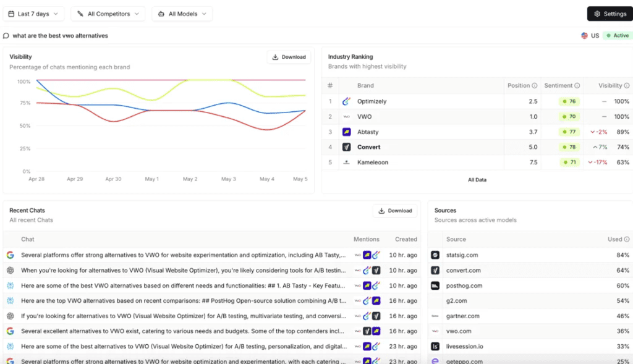Click the statsig.com favicon
The width and height of the screenshot is (633, 364).
click(x=435, y=255)
